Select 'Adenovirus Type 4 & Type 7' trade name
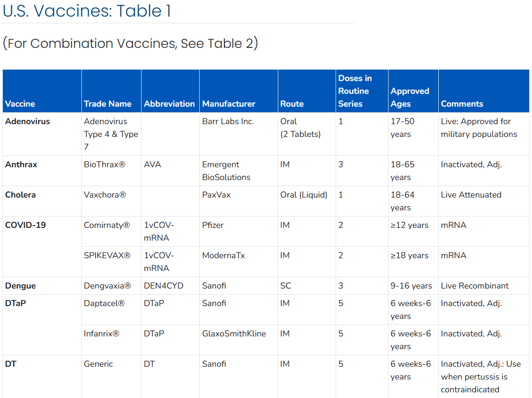Screen dimensions: 532x398 coord(111,134)
